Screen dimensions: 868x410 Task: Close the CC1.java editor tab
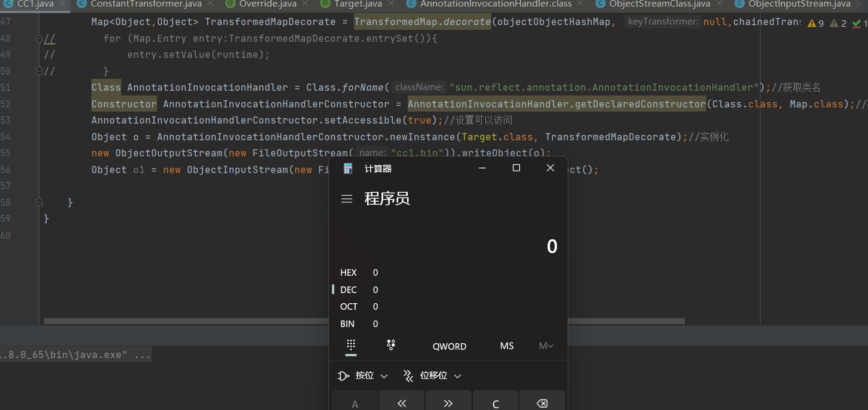61,4
